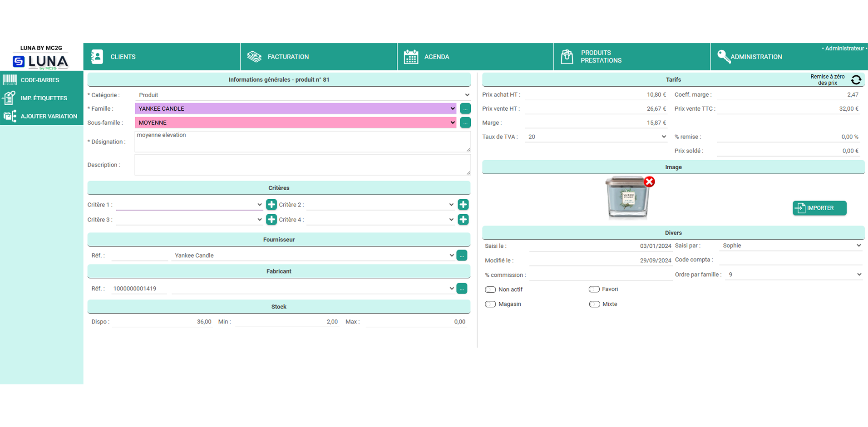Add a value with Critère 4 plus icon

pyautogui.click(x=463, y=220)
